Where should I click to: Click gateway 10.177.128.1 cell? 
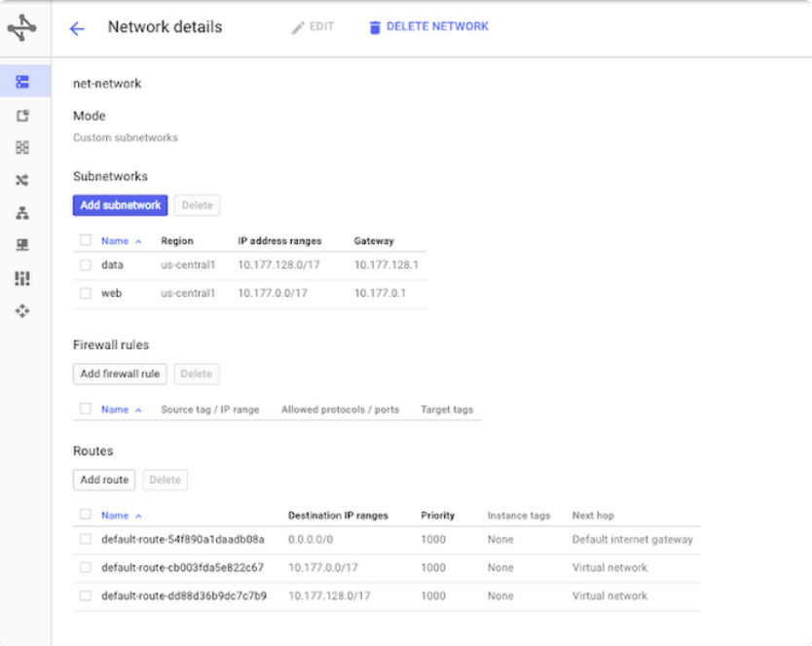[387, 265]
